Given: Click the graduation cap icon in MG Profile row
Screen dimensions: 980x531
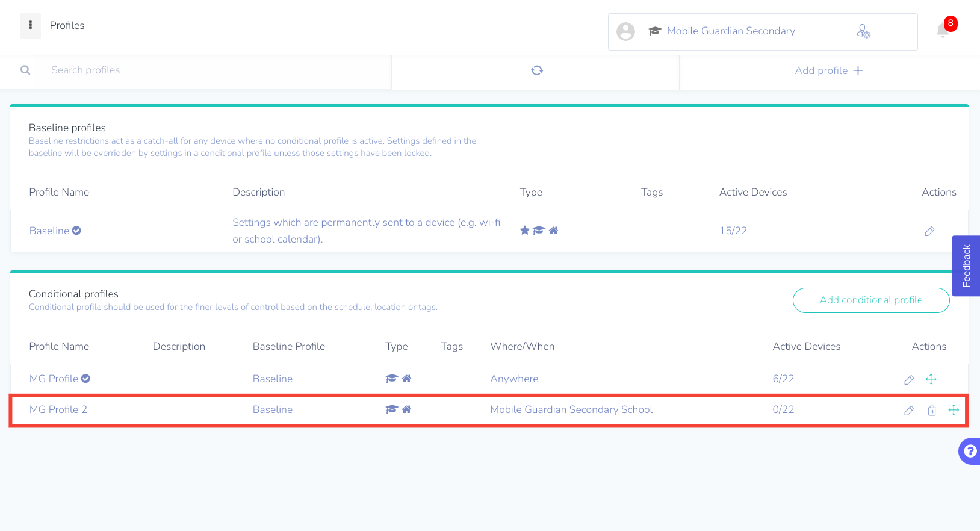Looking at the screenshot, I should 392,379.
